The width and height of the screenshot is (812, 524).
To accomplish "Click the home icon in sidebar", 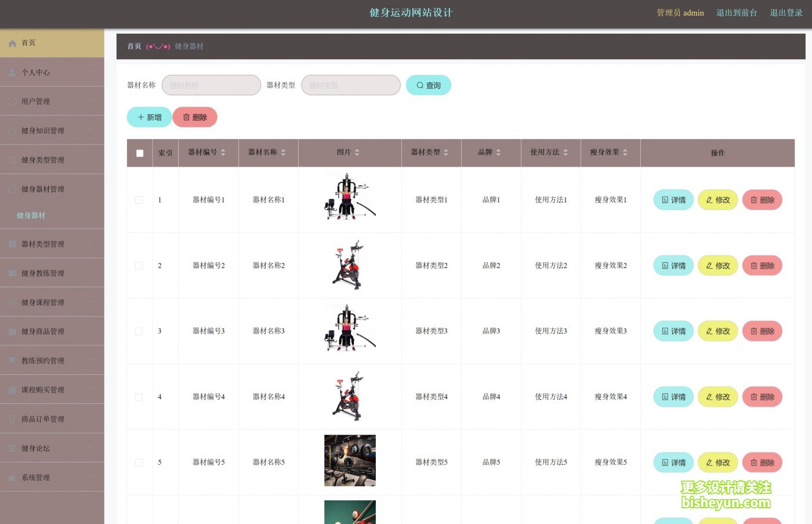I will 12,44.
